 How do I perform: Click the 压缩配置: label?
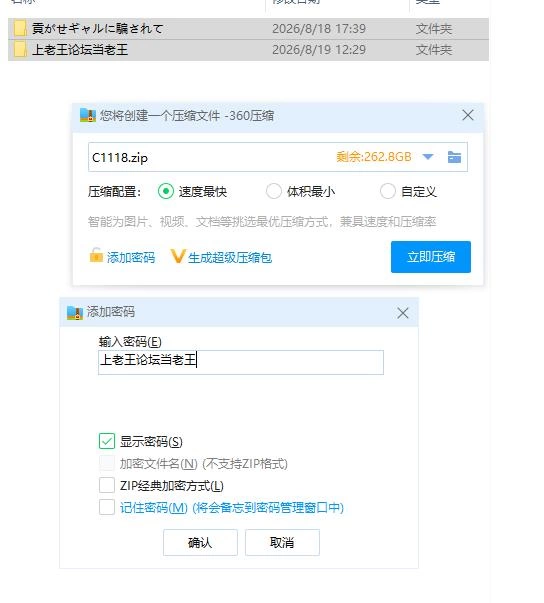[114, 192]
